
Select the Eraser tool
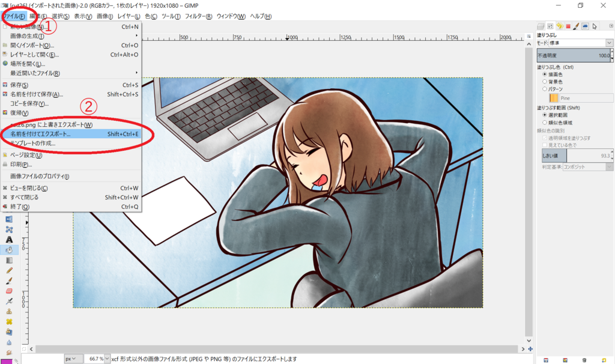pos(9,291)
